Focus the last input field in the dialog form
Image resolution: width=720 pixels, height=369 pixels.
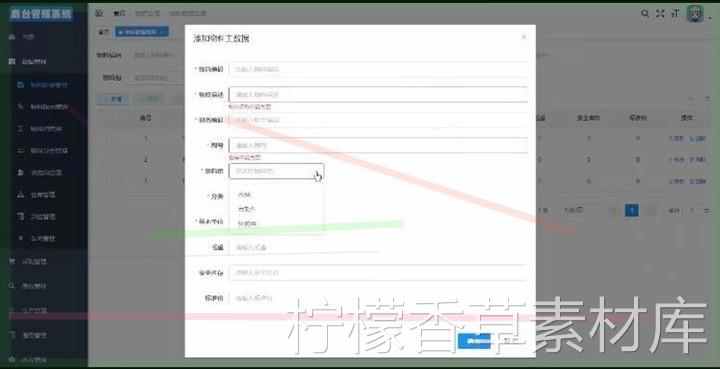378,298
